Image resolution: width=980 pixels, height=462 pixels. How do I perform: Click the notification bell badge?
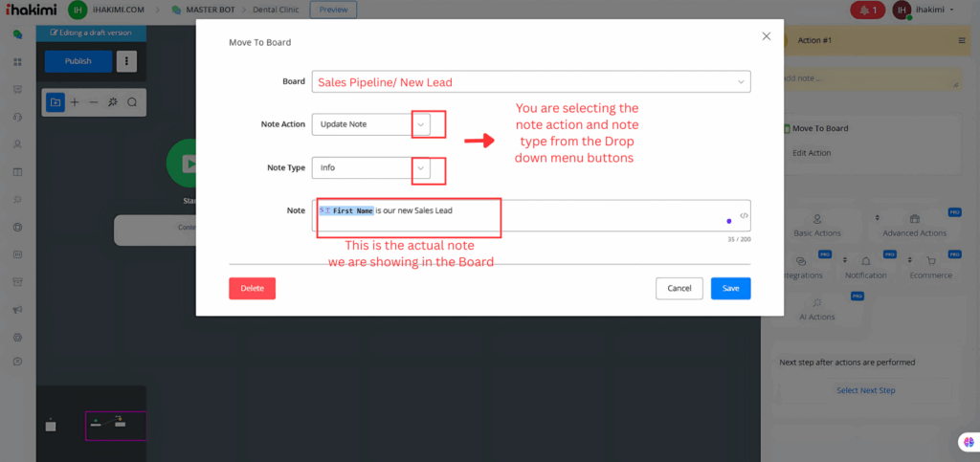click(867, 11)
